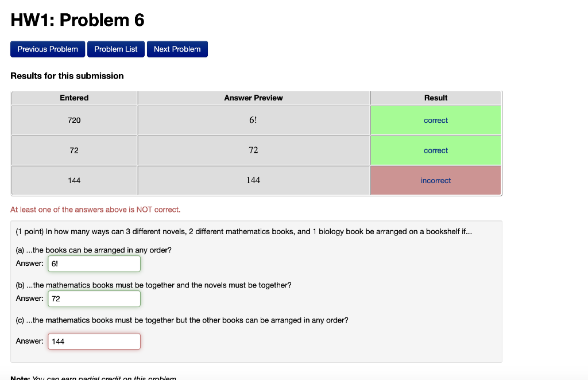Click the incorrect answer field showing 144
The height and width of the screenshot is (380, 588).
click(x=94, y=341)
